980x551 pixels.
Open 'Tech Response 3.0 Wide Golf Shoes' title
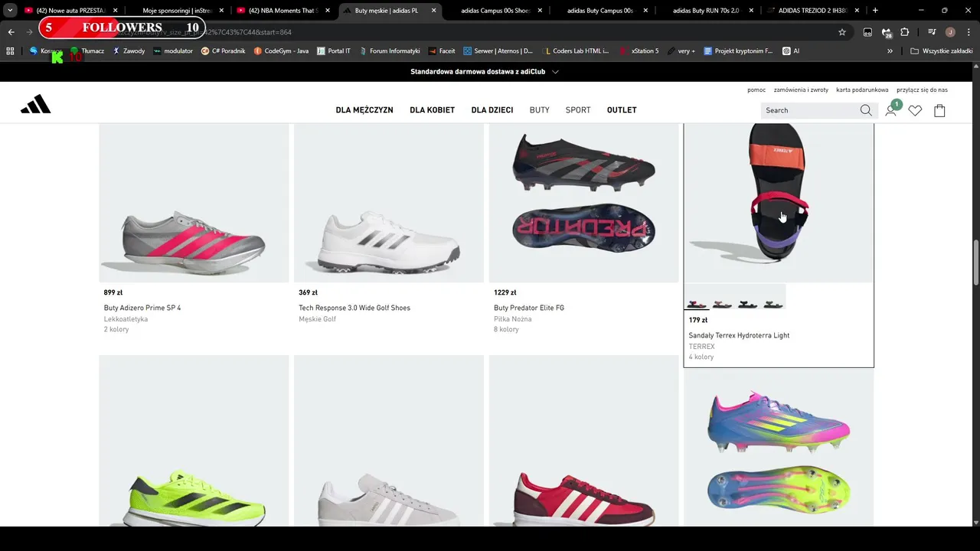point(354,308)
